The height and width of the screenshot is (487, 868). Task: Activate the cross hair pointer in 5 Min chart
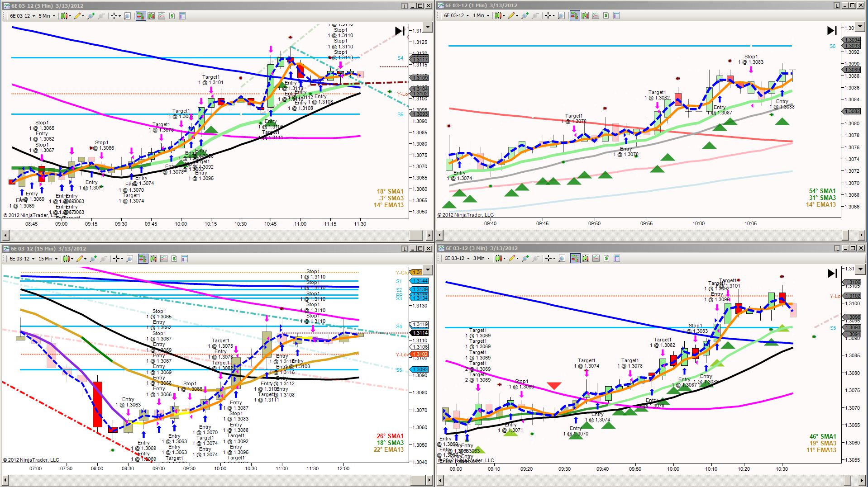click(x=114, y=16)
